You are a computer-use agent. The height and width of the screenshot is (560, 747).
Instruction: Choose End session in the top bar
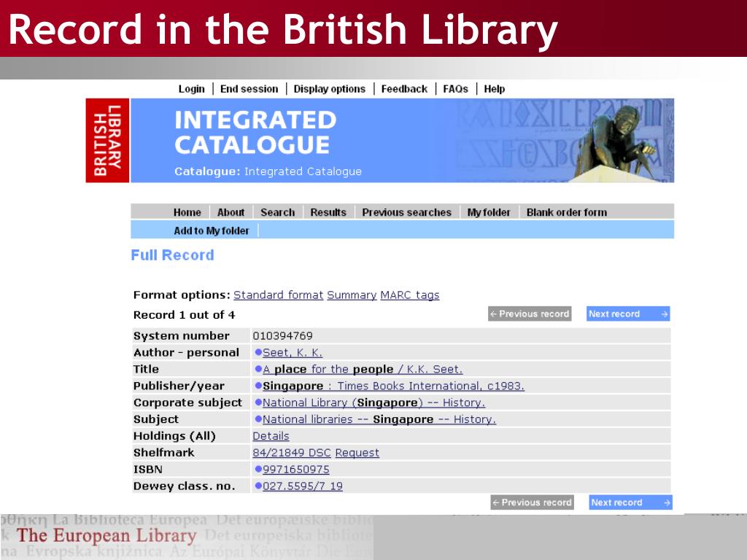point(249,89)
